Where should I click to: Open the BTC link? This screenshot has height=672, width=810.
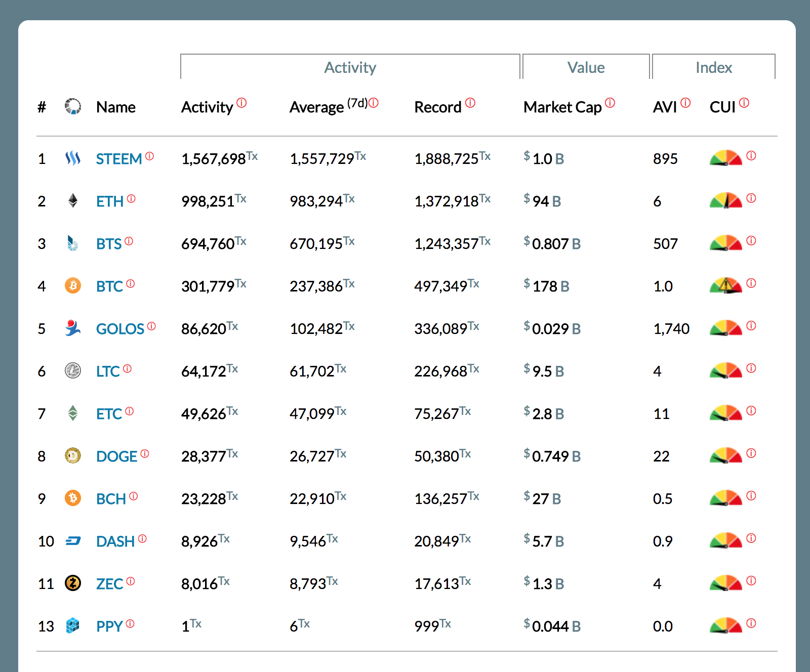pos(110,286)
